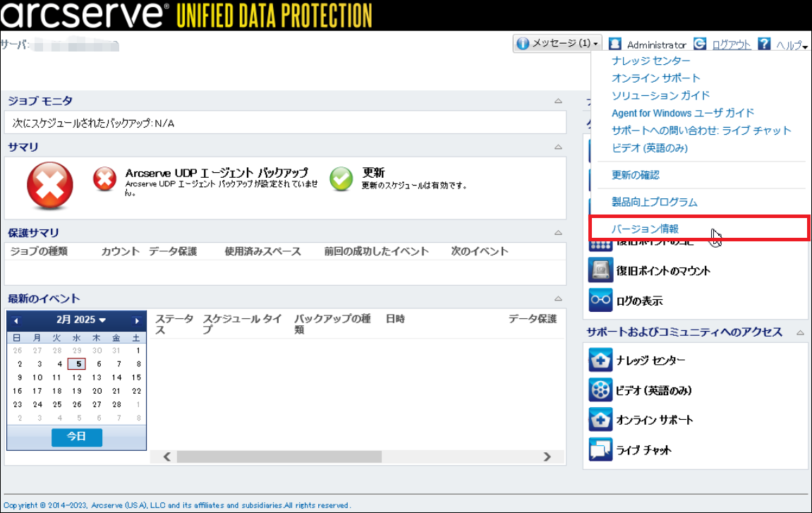The image size is (812, 513).
Task: Click the カウント column header
Action: point(120,251)
